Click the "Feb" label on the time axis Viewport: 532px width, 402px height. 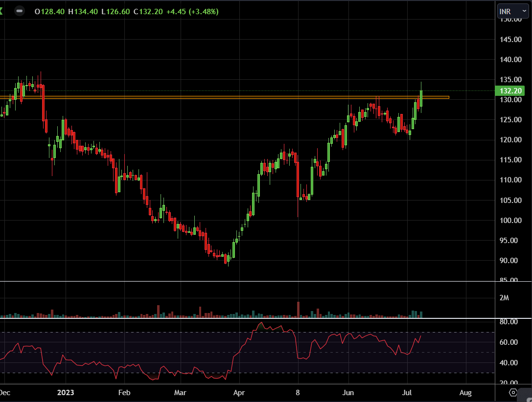click(x=124, y=393)
